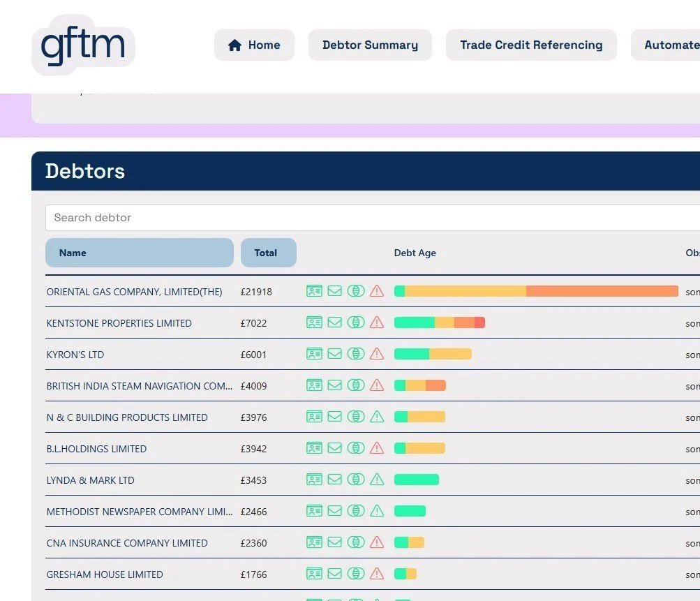Screen dimensions: 700x601
Task: Click the £6001 total value
Action: (253, 355)
